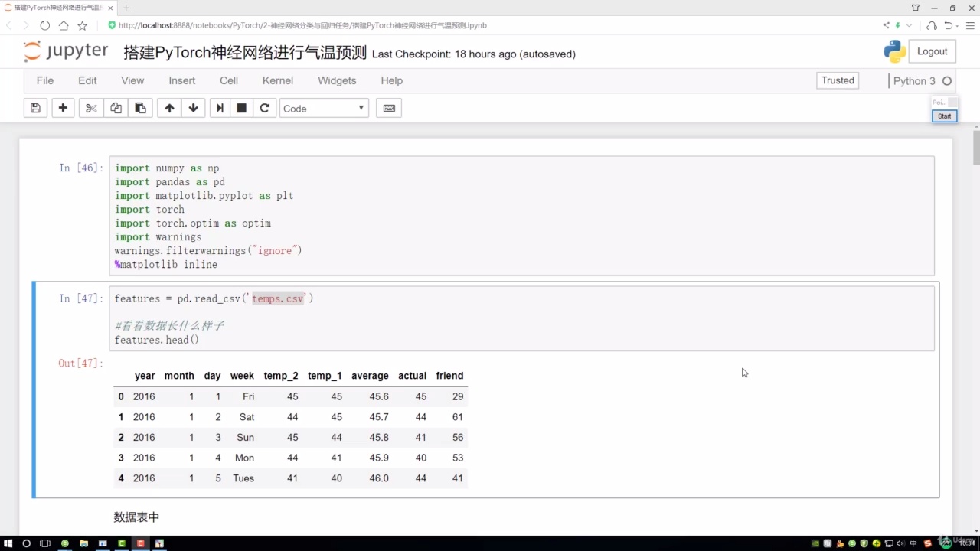Click the Logout button
Viewport: 980px width, 551px height.
932,51
